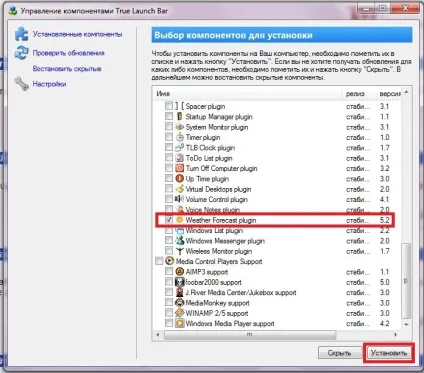The image size is (424, 373).
Task: Select the AIMP3 support icon
Action: tap(179, 272)
